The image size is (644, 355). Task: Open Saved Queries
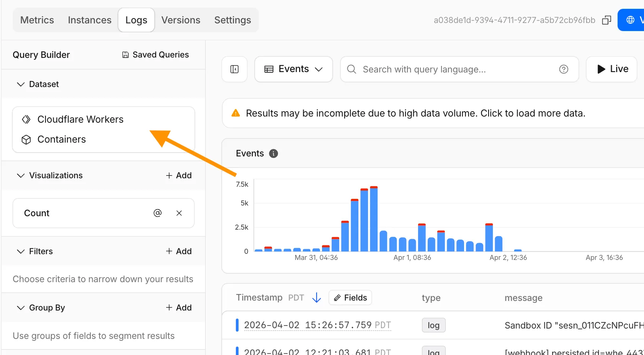(155, 55)
